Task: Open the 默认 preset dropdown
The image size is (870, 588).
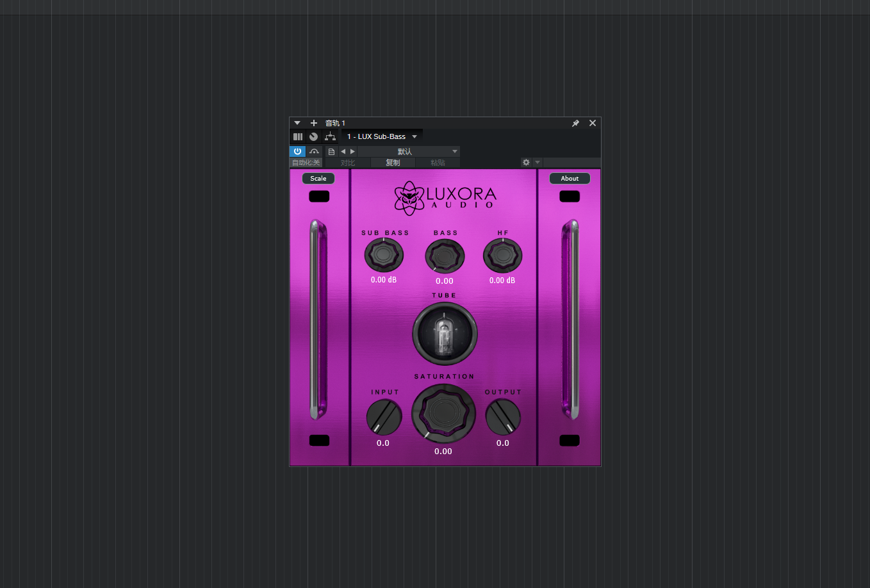Action: [x=409, y=152]
